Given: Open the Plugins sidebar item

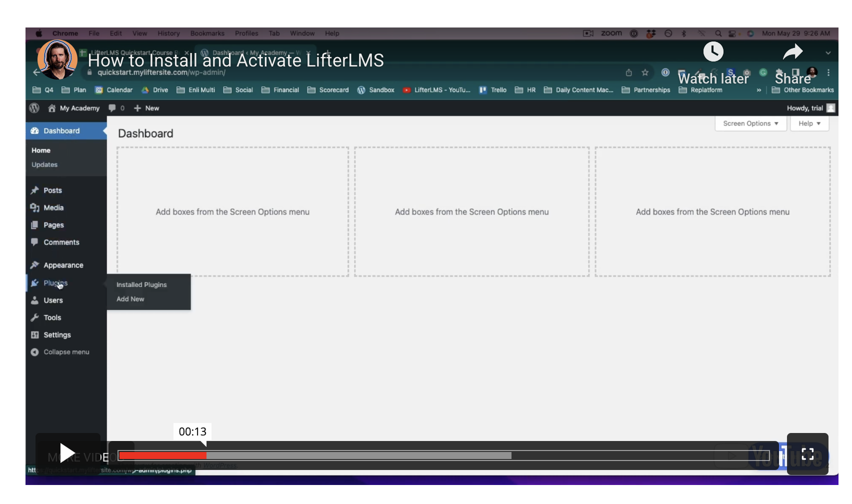Looking at the screenshot, I should [x=55, y=283].
